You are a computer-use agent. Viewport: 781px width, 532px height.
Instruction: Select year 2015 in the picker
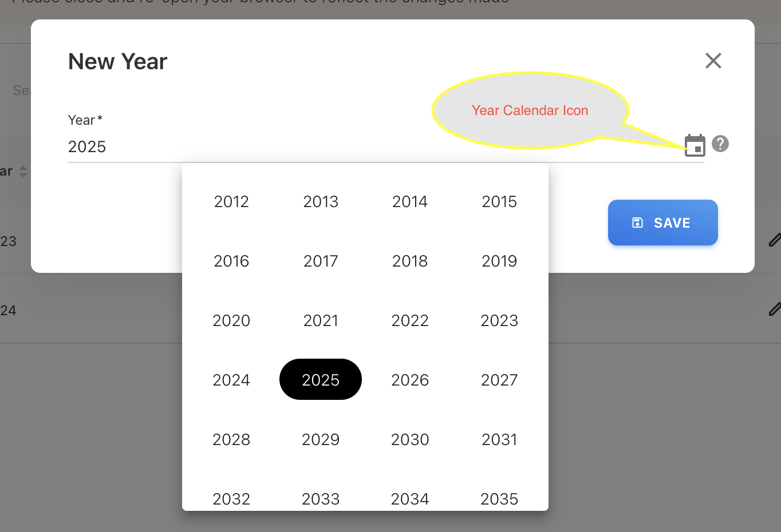tap(499, 201)
